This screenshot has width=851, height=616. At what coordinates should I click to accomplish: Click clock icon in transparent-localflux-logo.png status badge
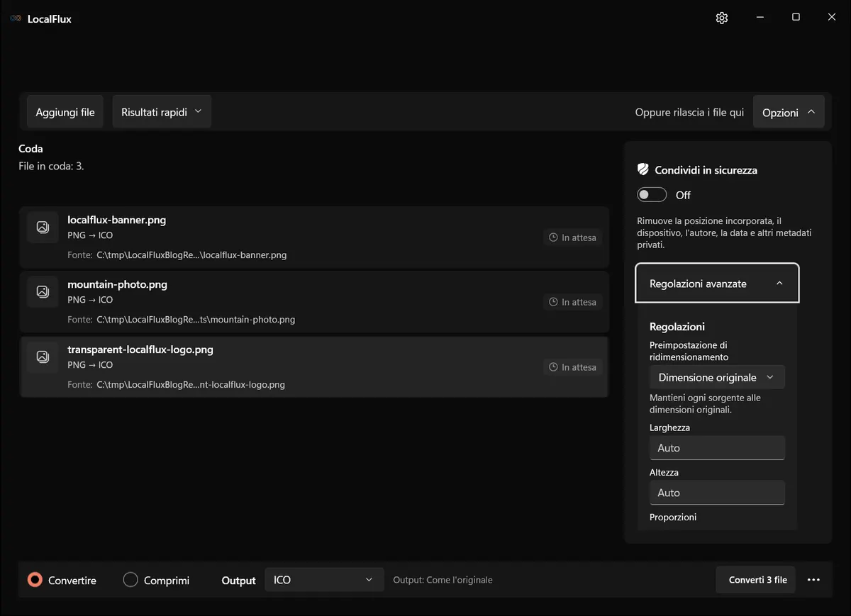click(554, 367)
